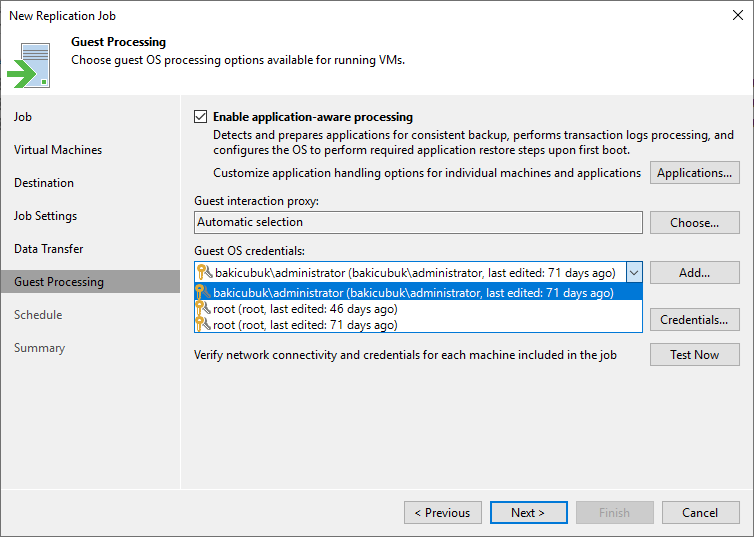Add new guest OS credentials
Image resolution: width=754 pixels, height=537 pixels.
click(x=694, y=273)
